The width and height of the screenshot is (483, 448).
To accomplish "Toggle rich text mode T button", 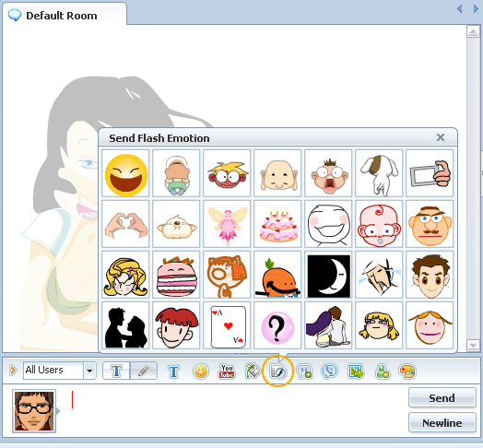I will click(x=116, y=371).
